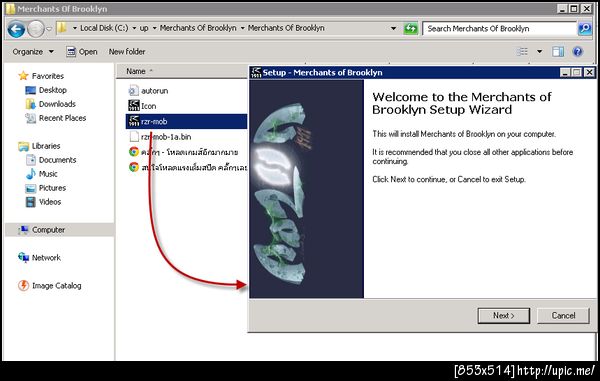Click the Downloads folder icon
Viewport: 600px width, 381px height.
tap(30, 104)
